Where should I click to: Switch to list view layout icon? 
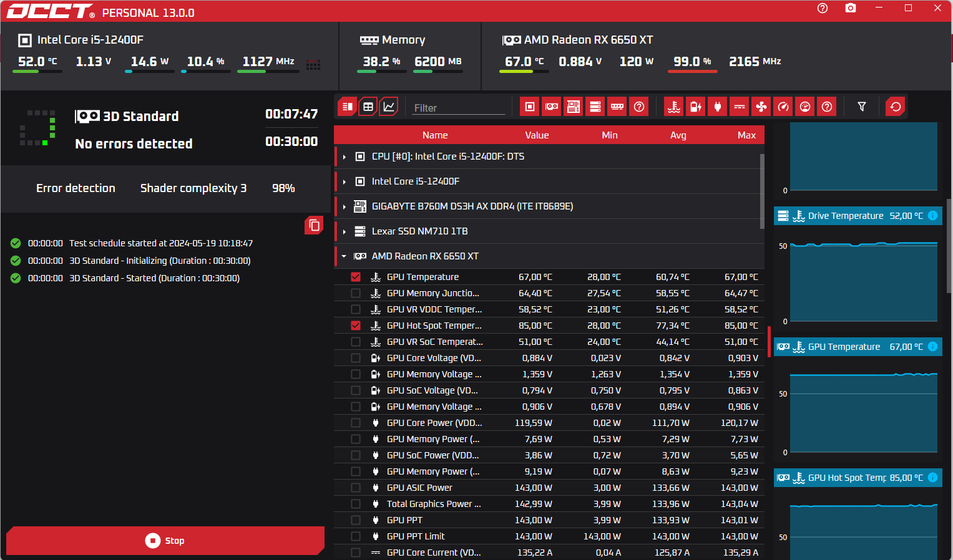click(348, 107)
